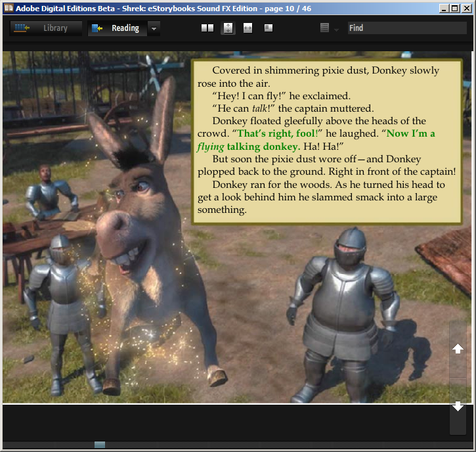This screenshot has width=476, height=452.
Task: Click the Reading view button
Action: [x=118, y=28]
